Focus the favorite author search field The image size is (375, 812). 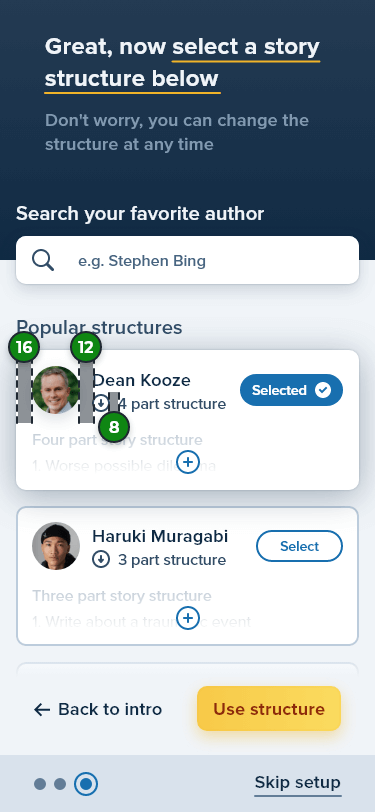point(188,260)
